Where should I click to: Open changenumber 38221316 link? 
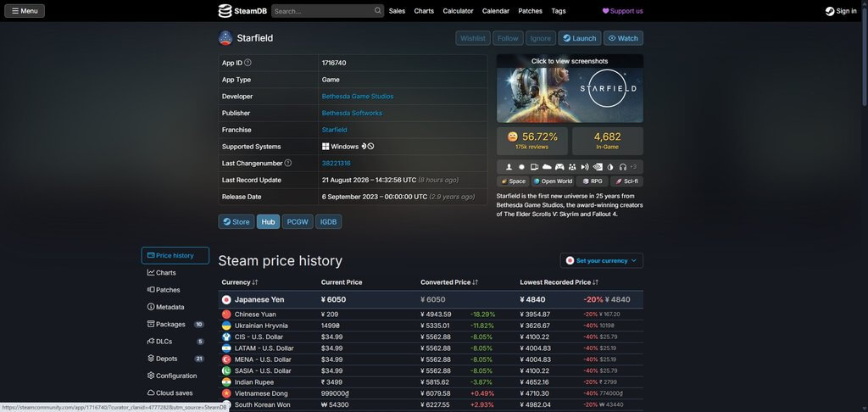coord(336,164)
